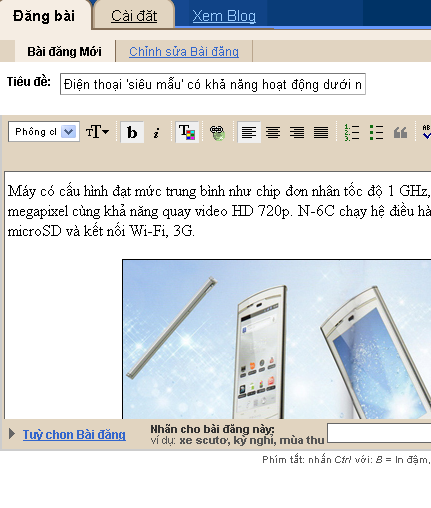Viewport: 431px width, 508px height.
Task: Align text to the right
Action: pyautogui.click(x=297, y=132)
